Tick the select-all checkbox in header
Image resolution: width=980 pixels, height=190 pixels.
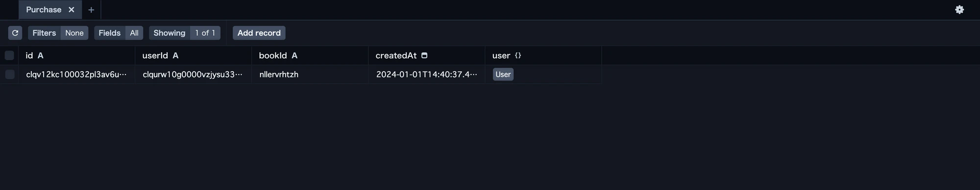(x=9, y=55)
